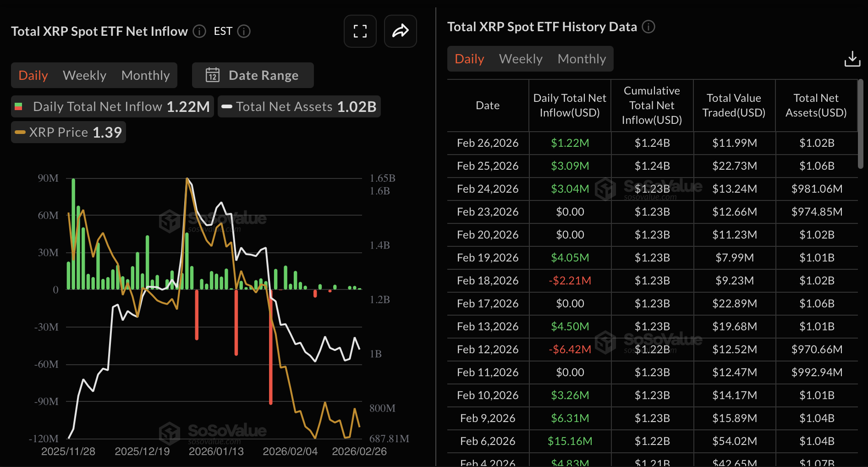The width and height of the screenshot is (868, 467).
Task: Click info icon next to EST
Action: (244, 31)
